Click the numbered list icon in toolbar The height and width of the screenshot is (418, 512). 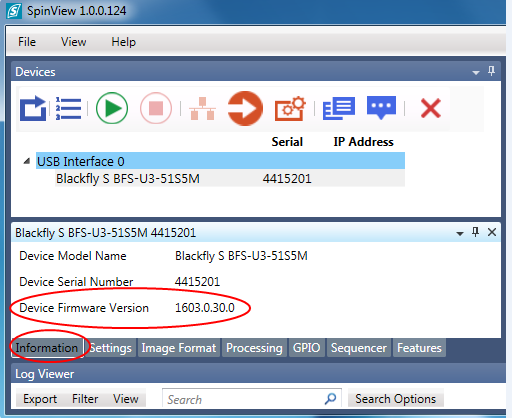(x=68, y=108)
